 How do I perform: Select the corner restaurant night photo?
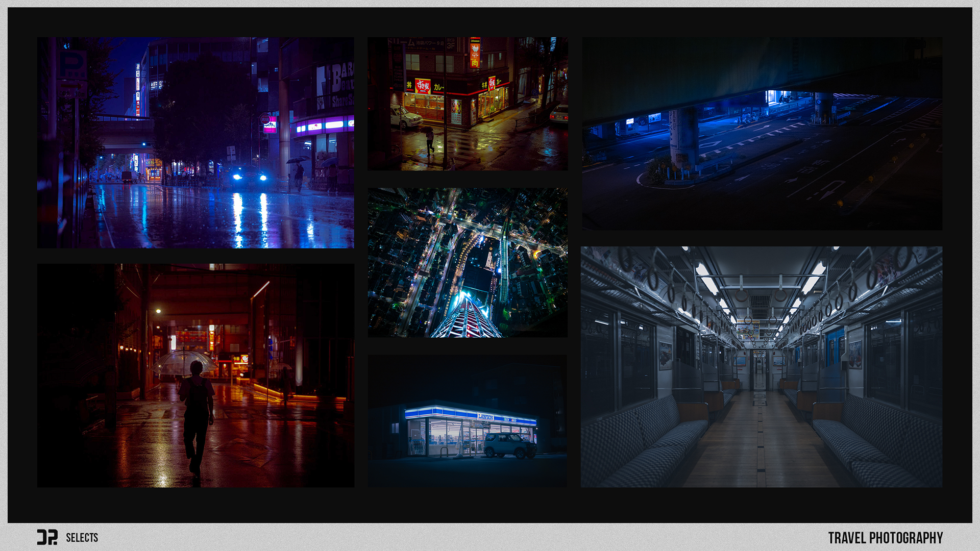point(468,104)
